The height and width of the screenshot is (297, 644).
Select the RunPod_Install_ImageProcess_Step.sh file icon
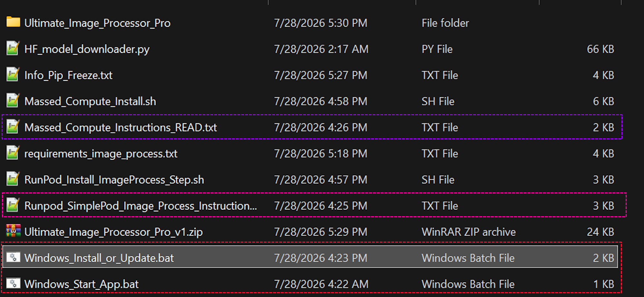tap(13, 179)
